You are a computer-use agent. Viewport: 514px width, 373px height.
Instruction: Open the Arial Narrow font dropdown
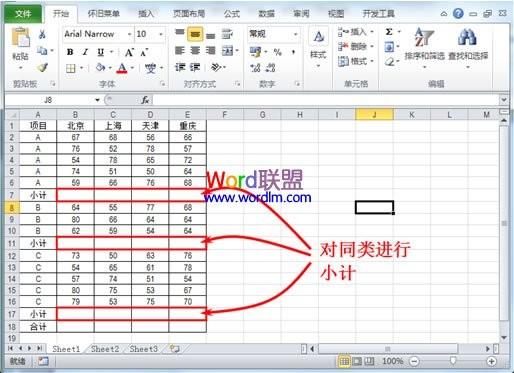(129, 34)
